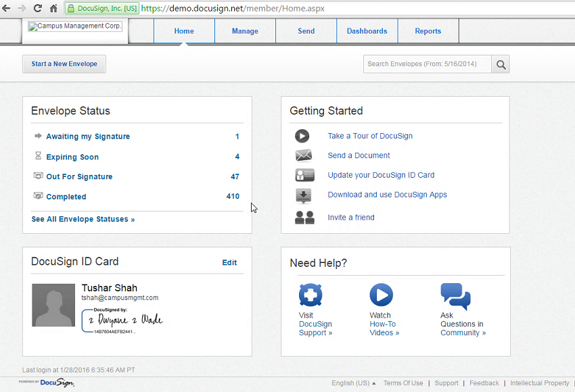Click the Visit DocuSign Support gear icon
Viewport: 575px width, 392px height.
tap(310, 295)
